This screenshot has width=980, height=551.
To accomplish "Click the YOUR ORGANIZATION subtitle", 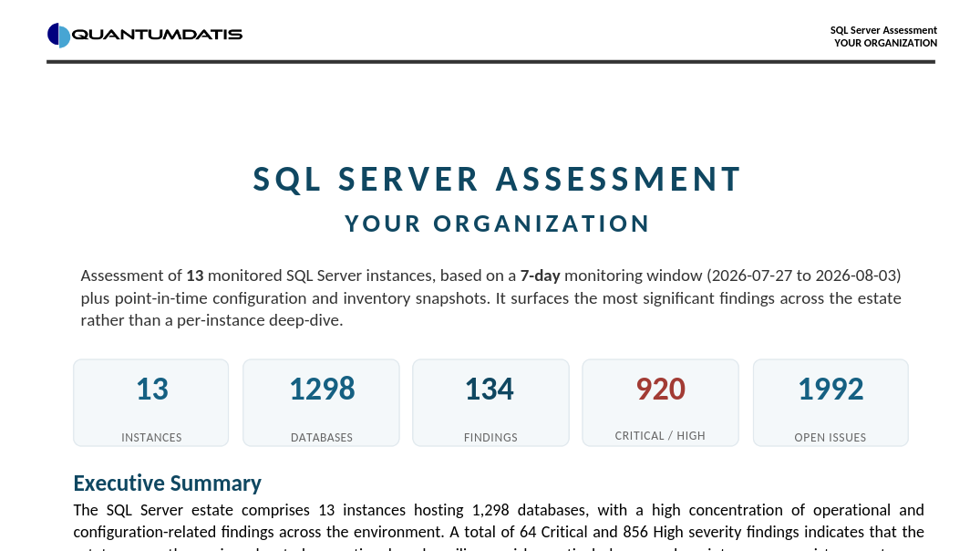I will pyautogui.click(x=498, y=224).
